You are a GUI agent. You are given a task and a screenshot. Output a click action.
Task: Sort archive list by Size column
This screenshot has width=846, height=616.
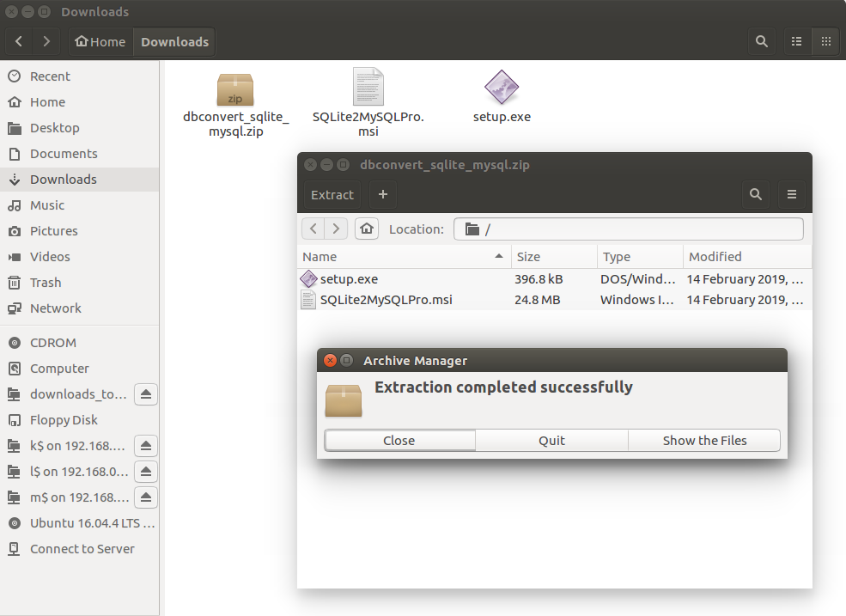pos(554,257)
